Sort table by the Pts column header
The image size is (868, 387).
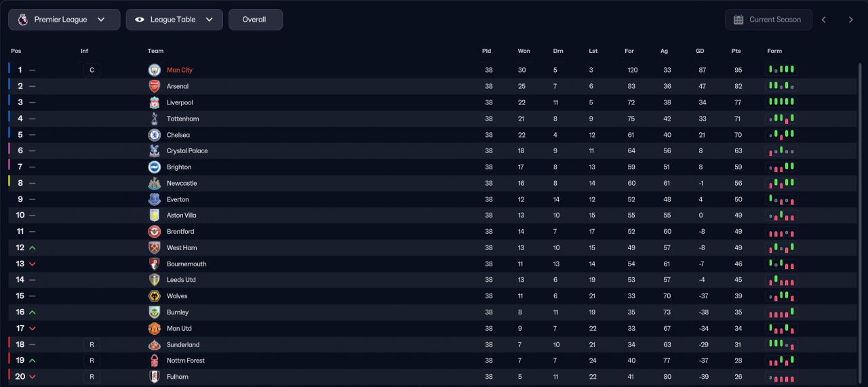(x=736, y=51)
